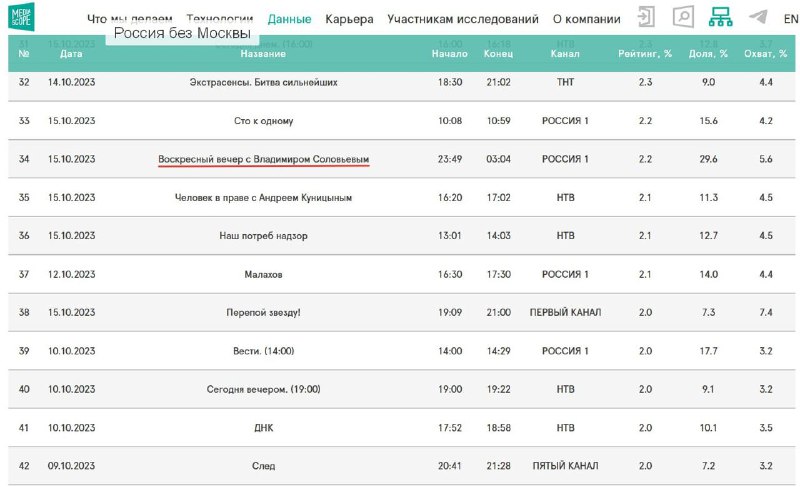Click row number 38
Screen dimensions: 800x487
pyautogui.click(x=24, y=313)
